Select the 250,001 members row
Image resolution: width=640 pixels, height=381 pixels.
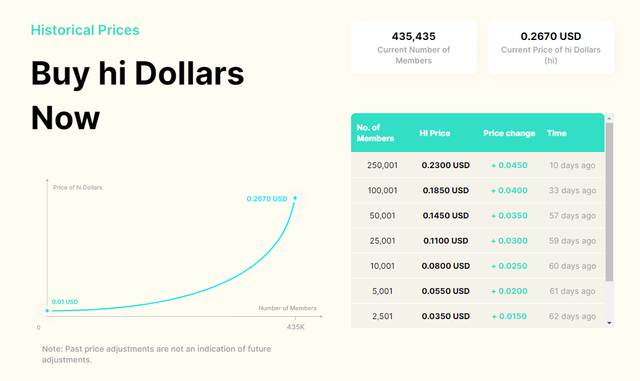click(478, 165)
